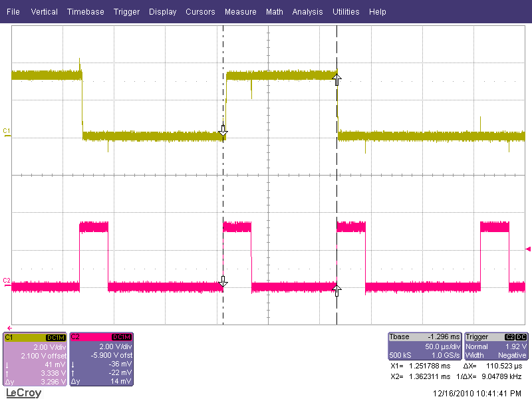The height and width of the screenshot is (399, 532).
Task: Click the 50.0 µs/div timebase value
Action: pos(442,346)
